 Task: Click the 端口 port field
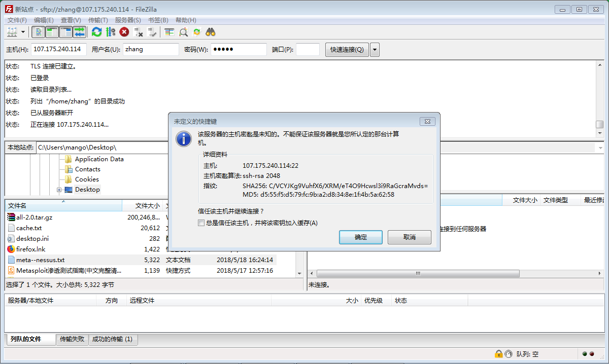coord(308,49)
